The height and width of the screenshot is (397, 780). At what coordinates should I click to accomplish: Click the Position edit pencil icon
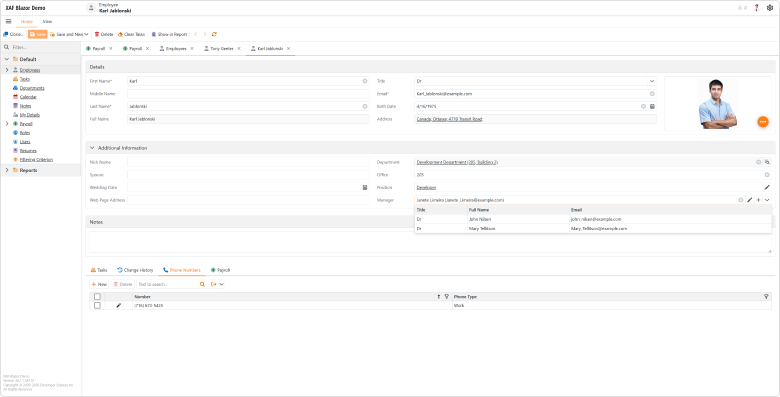767,188
